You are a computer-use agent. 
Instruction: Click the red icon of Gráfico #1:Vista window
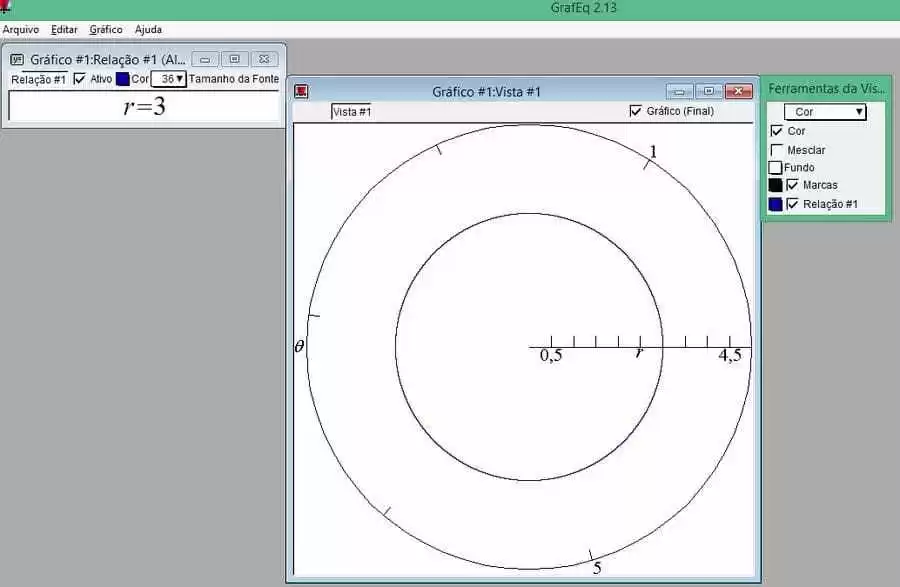point(301,91)
